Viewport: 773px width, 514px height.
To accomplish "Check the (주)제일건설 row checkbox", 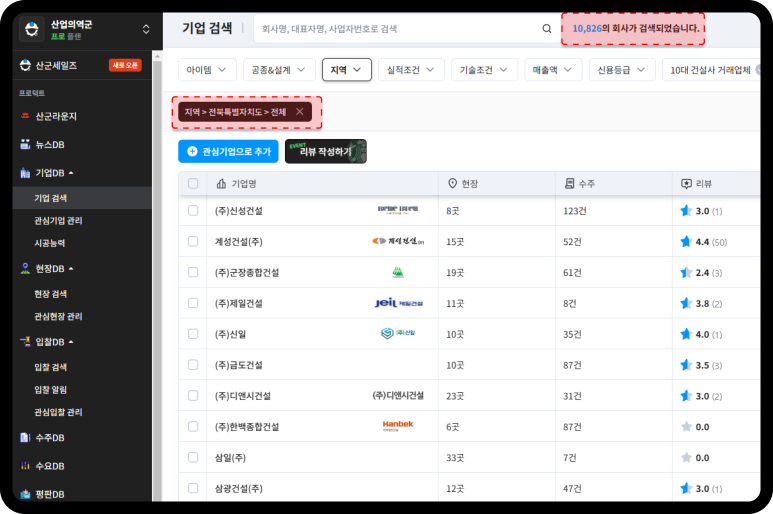I will [x=193, y=303].
